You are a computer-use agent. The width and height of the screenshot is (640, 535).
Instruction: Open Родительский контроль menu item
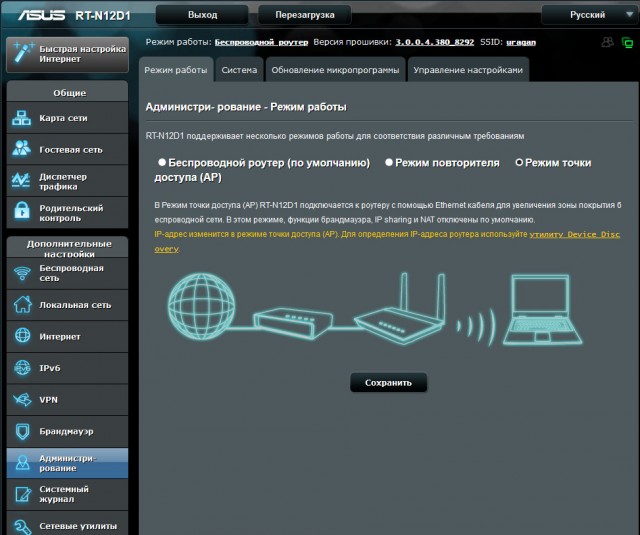click(x=67, y=213)
